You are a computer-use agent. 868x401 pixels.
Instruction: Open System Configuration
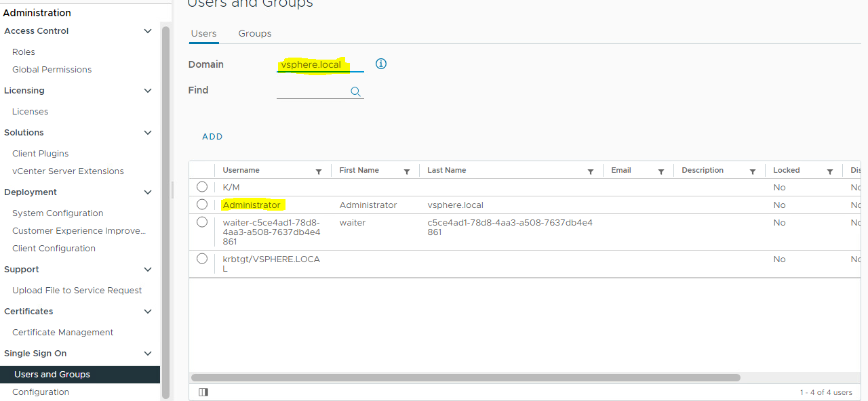coord(58,213)
